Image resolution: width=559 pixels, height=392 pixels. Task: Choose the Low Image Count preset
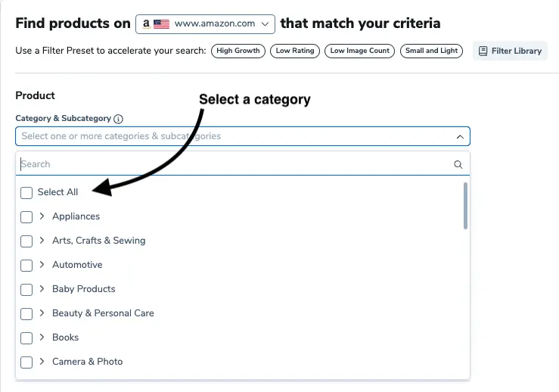(x=360, y=51)
